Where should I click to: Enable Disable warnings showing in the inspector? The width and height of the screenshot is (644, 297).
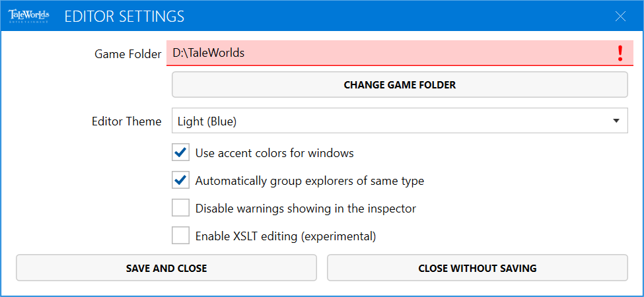tap(181, 209)
